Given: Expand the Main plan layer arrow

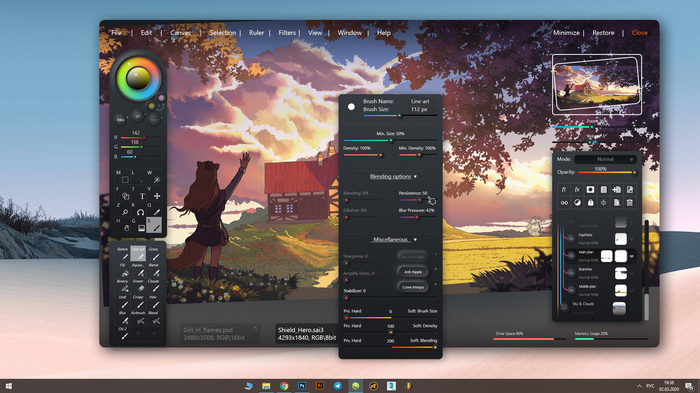Looking at the screenshot, I should tap(632, 256).
